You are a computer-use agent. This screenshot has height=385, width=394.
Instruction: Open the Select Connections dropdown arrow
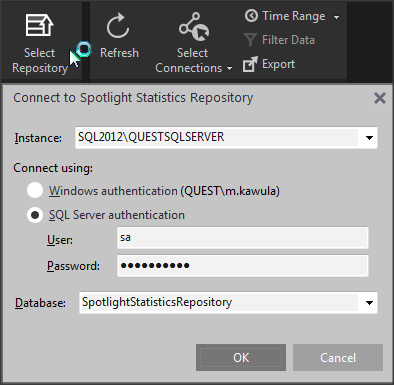[229, 69]
